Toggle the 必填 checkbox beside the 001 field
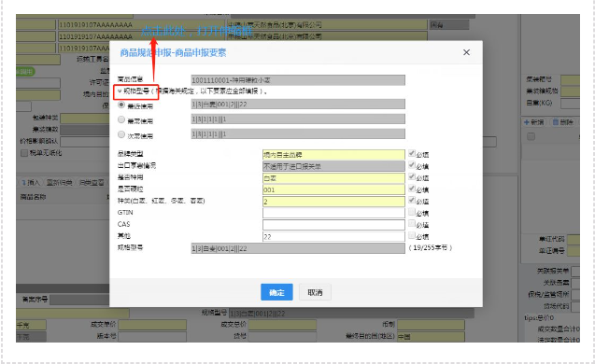This screenshot has height=364, width=595. (x=412, y=189)
